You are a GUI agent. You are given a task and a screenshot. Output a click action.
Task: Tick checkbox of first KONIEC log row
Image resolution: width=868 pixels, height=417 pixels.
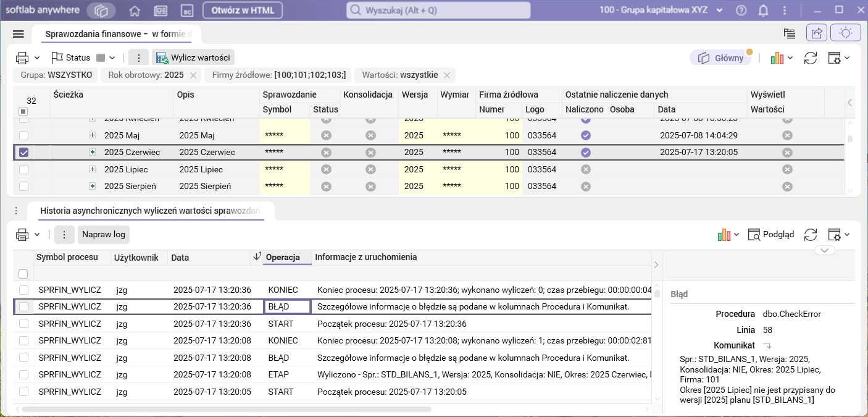(x=23, y=290)
